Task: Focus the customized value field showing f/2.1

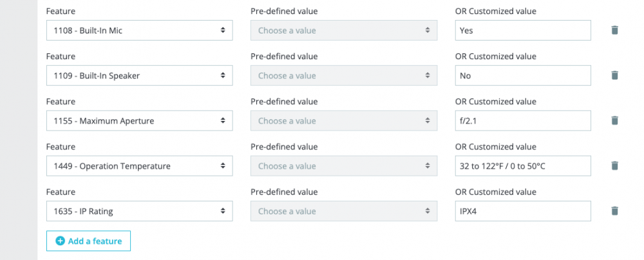Action: 522,120
